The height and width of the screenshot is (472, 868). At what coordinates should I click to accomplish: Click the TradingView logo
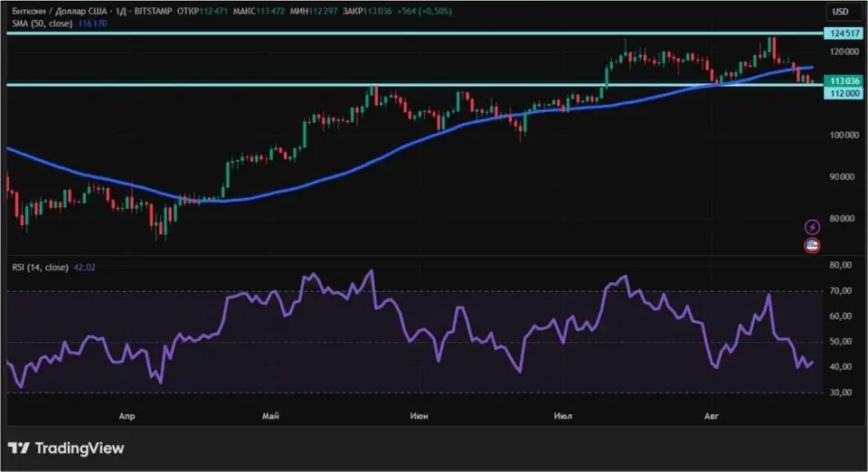[x=66, y=448]
